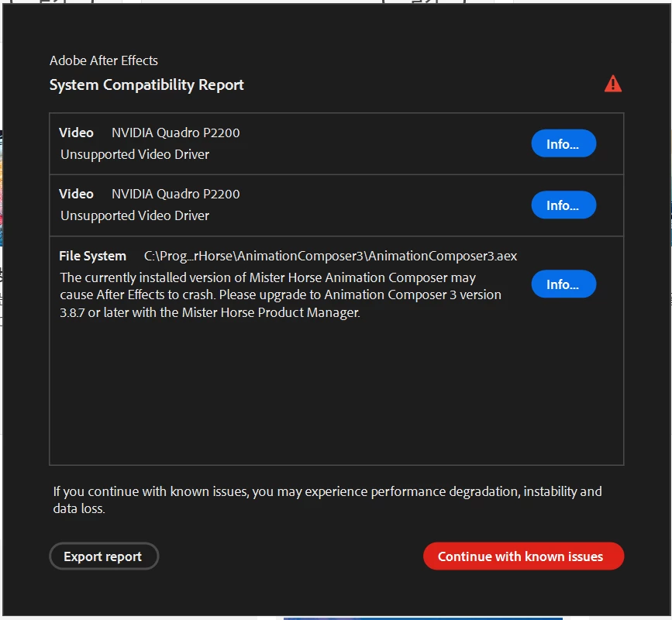Image resolution: width=672 pixels, height=620 pixels.
Task: Click the Mister Horse Animation Composer warning message
Action: tap(281, 295)
